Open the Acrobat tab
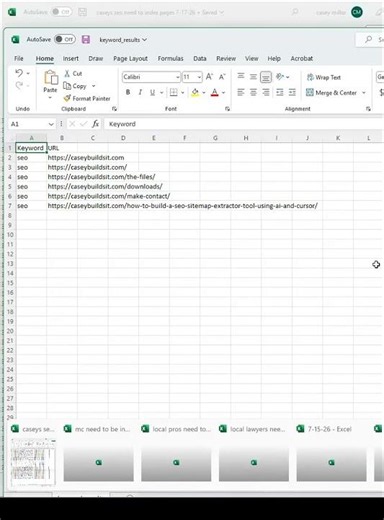This screenshot has height=520, width=384. 302,58
